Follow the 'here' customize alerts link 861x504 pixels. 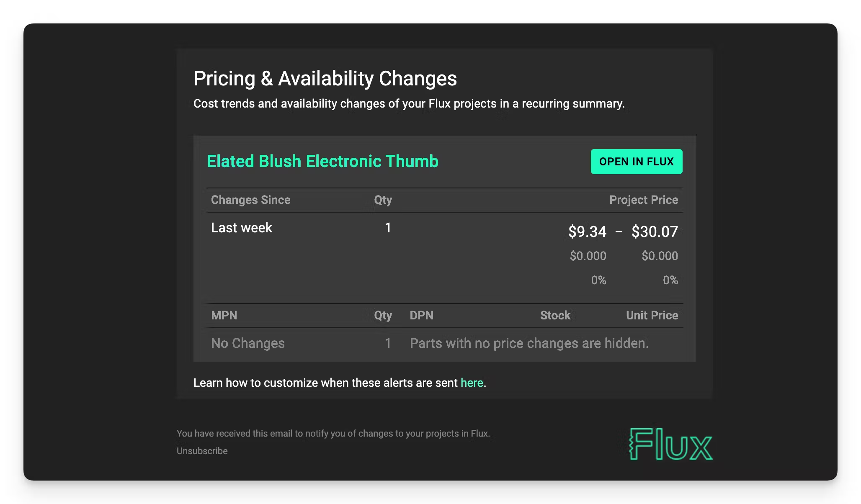click(x=472, y=383)
